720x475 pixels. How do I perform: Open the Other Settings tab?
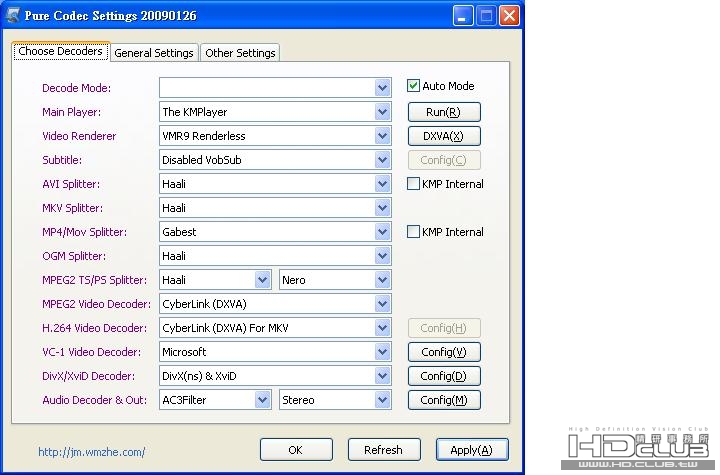click(240, 53)
